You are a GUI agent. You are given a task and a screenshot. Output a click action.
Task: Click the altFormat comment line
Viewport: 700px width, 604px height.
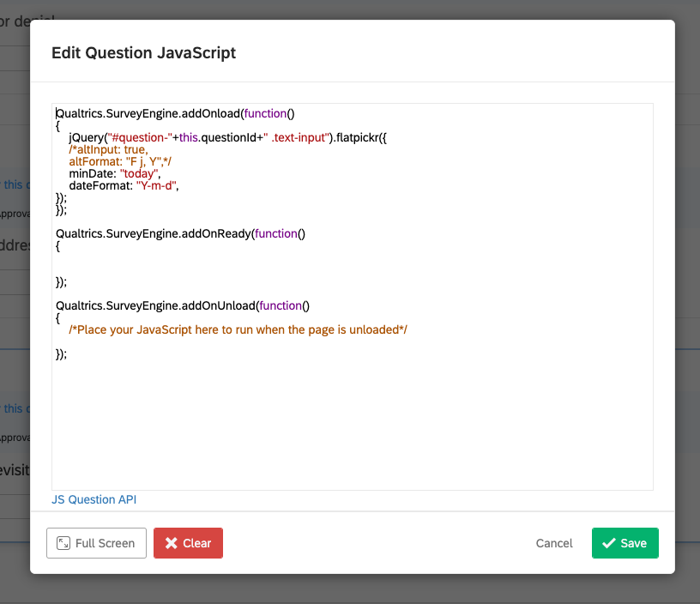(120, 161)
